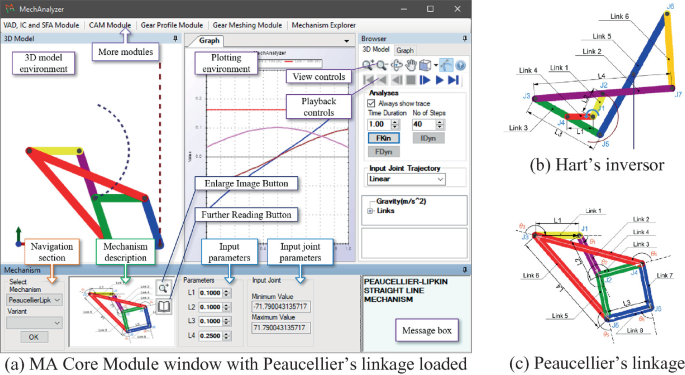Select the rotate view tool
The height and width of the screenshot is (375, 685).
point(396,66)
